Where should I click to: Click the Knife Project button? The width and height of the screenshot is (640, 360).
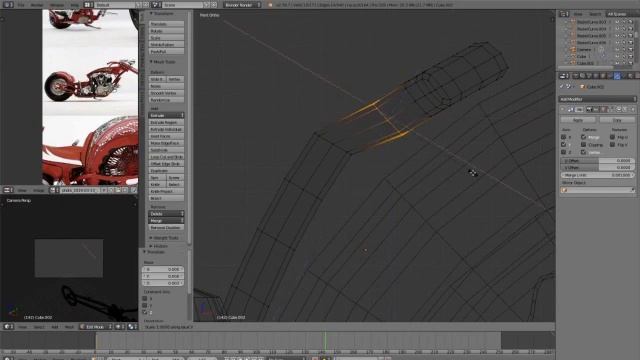(x=166, y=191)
